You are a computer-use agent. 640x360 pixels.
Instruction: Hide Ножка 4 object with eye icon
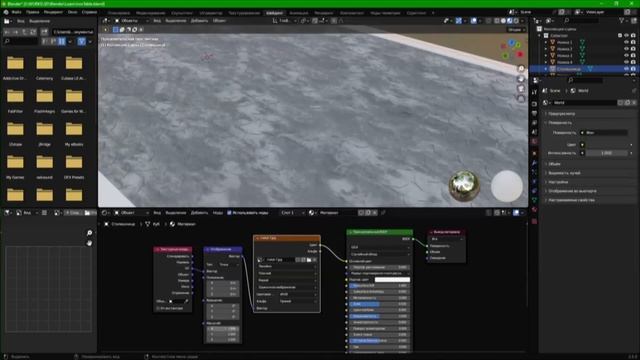(627, 62)
